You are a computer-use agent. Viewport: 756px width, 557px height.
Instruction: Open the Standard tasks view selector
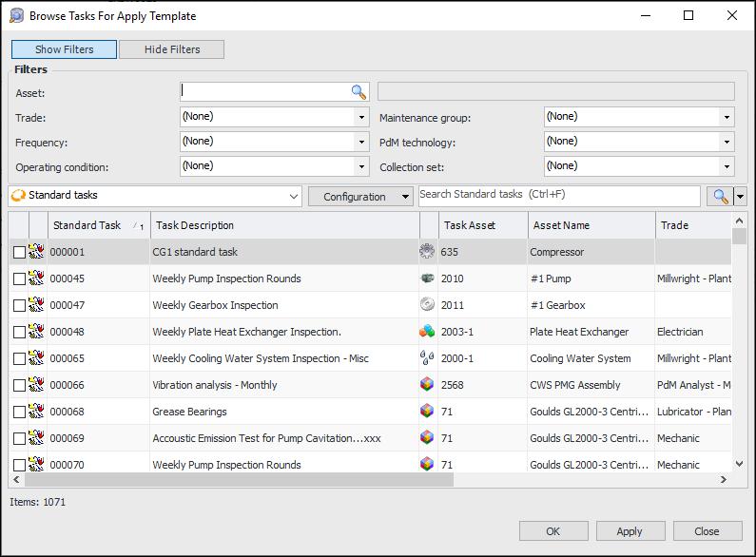point(155,196)
